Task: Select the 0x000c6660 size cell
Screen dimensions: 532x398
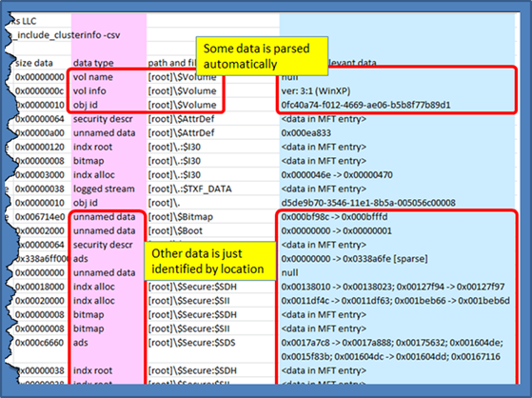Action: (39, 343)
